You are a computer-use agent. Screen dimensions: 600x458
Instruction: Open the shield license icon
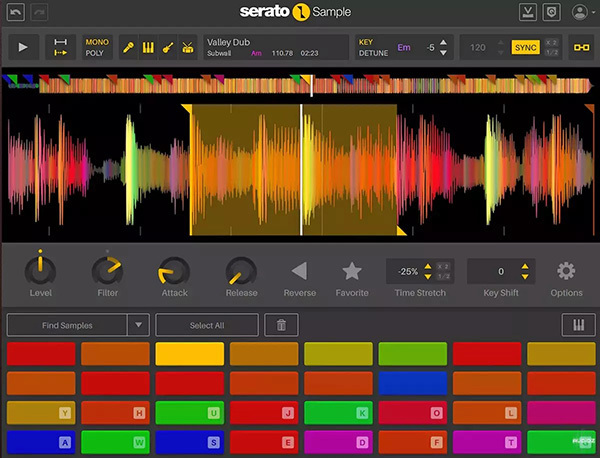(x=551, y=13)
